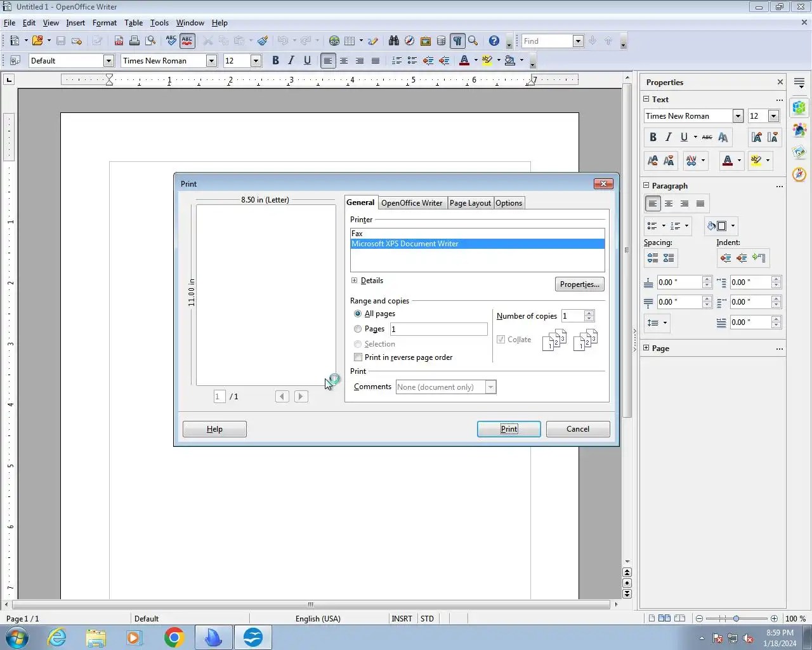
Task: Toggle sidebar Align Right paragraph button
Action: coord(684,204)
